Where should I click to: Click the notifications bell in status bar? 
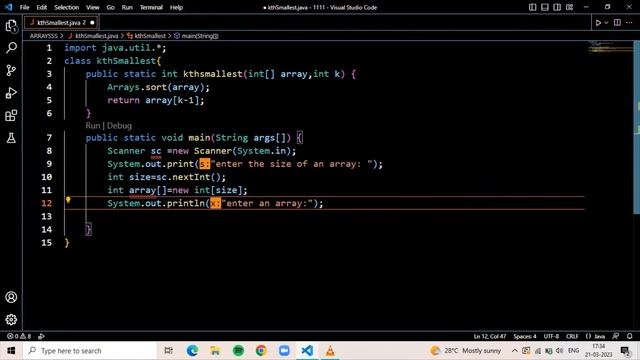click(629, 336)
